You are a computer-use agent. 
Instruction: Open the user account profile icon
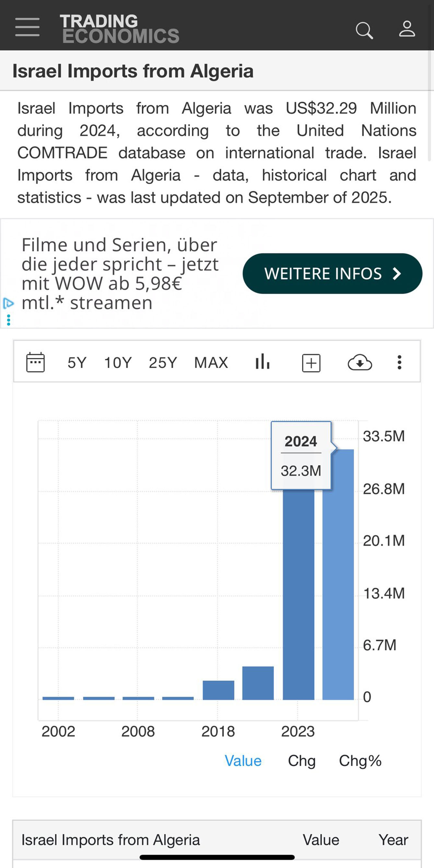[407, 29]
